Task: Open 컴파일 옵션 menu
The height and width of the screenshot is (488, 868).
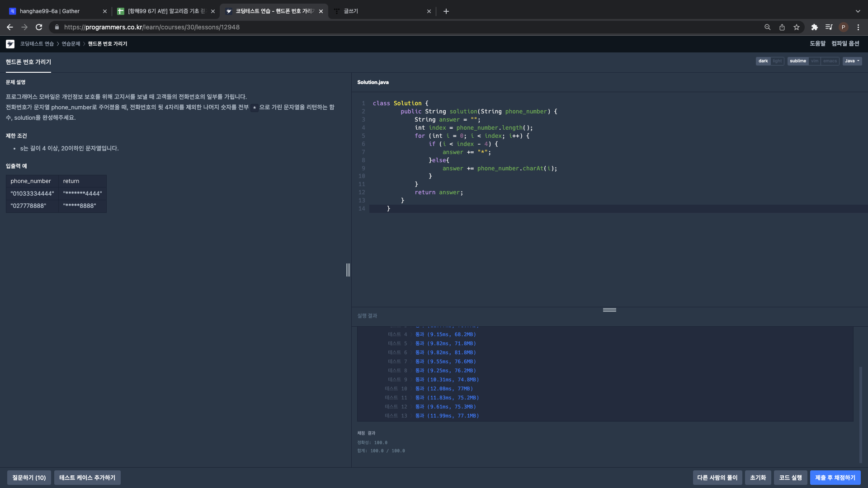Action: tap(845, 43)
